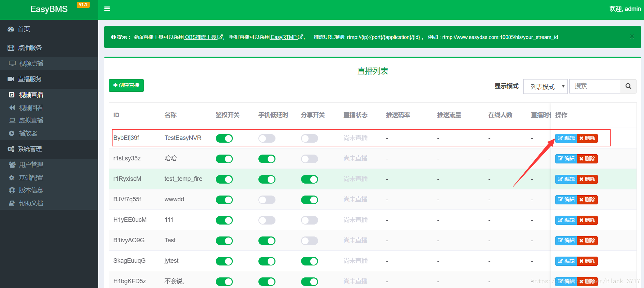Click the 名称 column header
Image resolution: width=644 pixels, height=288 pixels.
[x=170, y=115]
